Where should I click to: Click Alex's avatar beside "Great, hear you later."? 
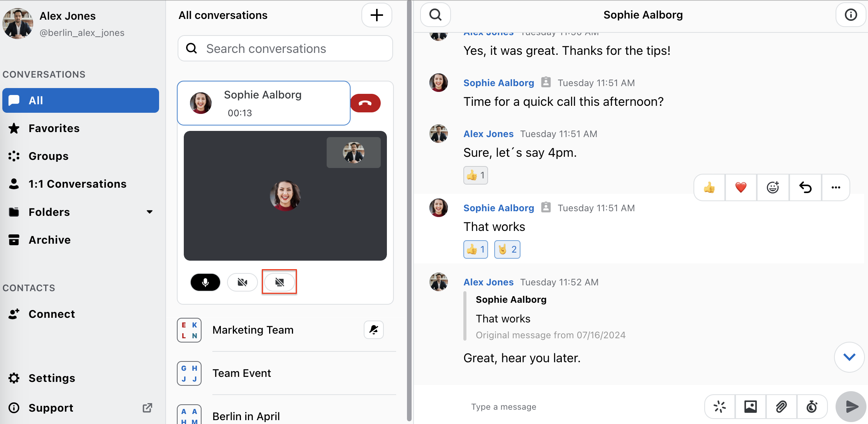439,282
